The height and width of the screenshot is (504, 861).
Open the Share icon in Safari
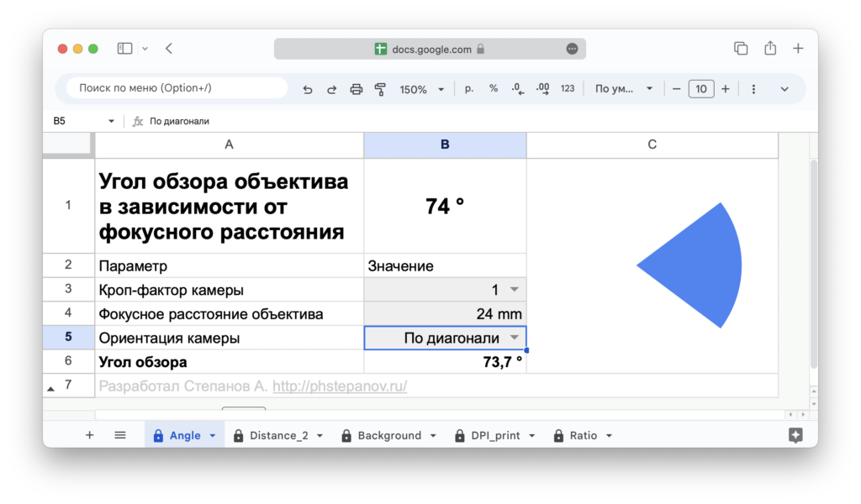click(x=770, y=48)
